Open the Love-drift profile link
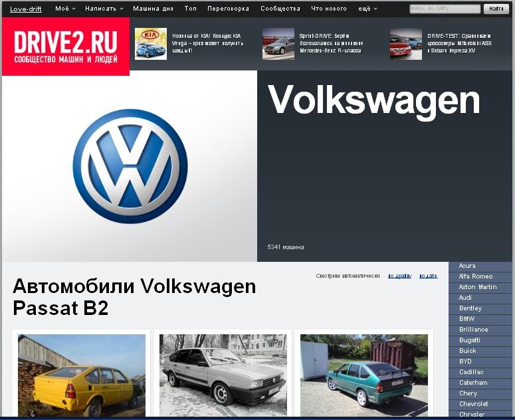The width and height of the screenshot is (515, 420). pos(26,9)
